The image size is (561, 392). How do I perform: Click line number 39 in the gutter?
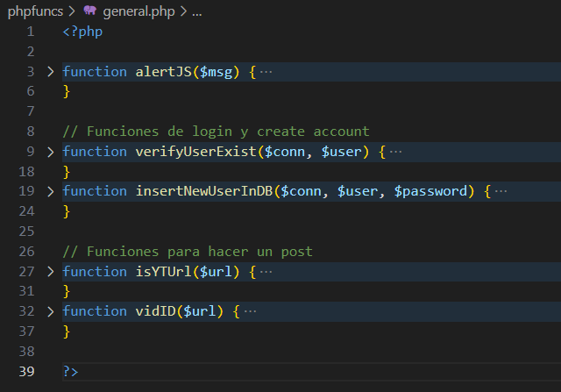(x=26, y=372)
